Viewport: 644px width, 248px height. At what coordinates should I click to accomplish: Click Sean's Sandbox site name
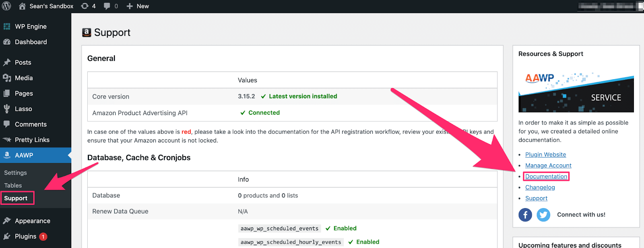pos(52,6)
